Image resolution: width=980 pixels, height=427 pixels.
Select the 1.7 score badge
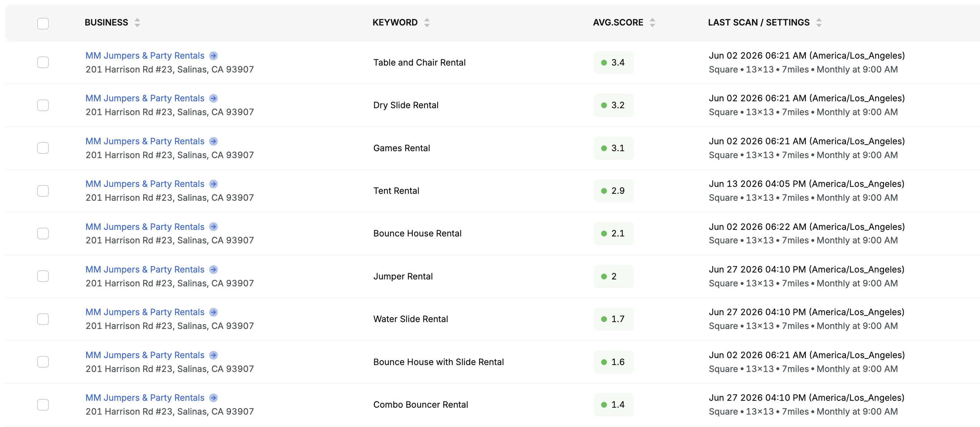point(614,319)
